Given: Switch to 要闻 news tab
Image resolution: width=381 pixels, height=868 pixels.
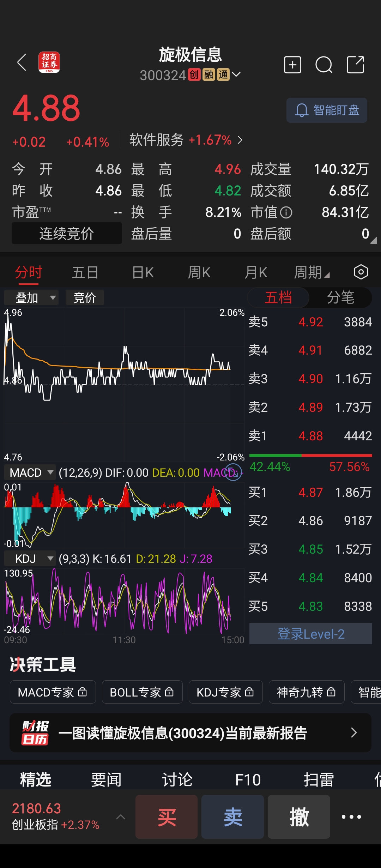Looking at the screenshot, I should click(x=106, y=779).
